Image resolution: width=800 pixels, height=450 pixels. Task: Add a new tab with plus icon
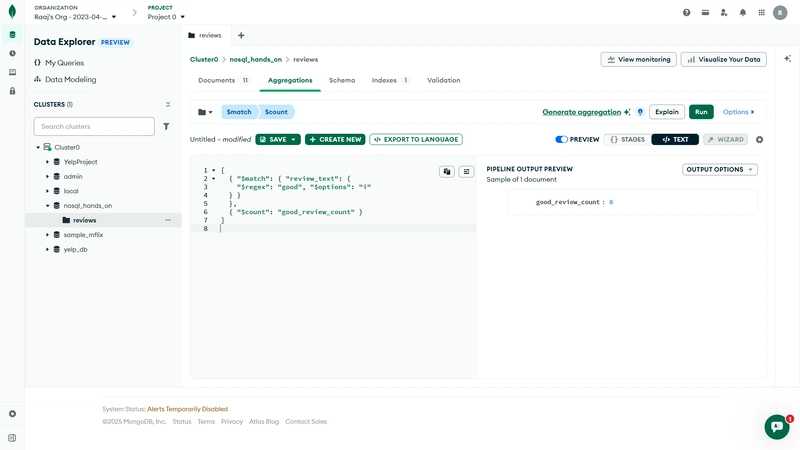pos(241,35)
